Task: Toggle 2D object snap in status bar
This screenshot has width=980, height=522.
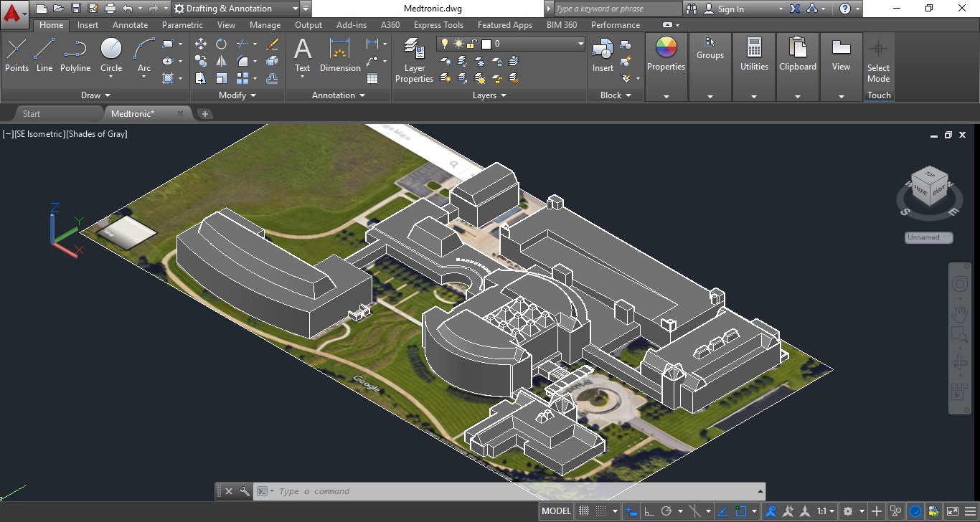Action: (x=741, y=511)
